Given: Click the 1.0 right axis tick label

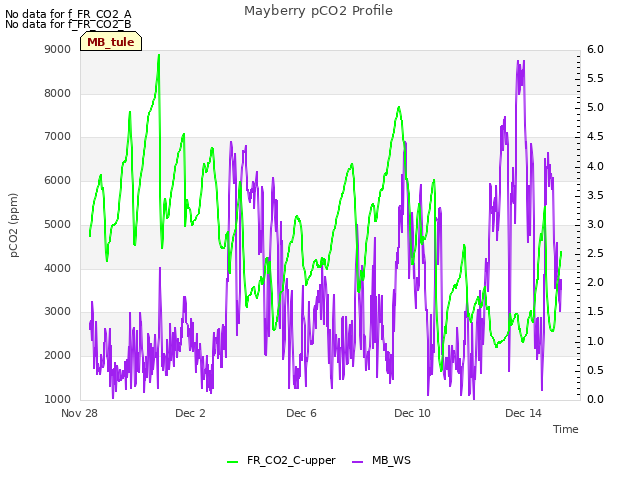Looking at the screenshot, I should 595,341.
